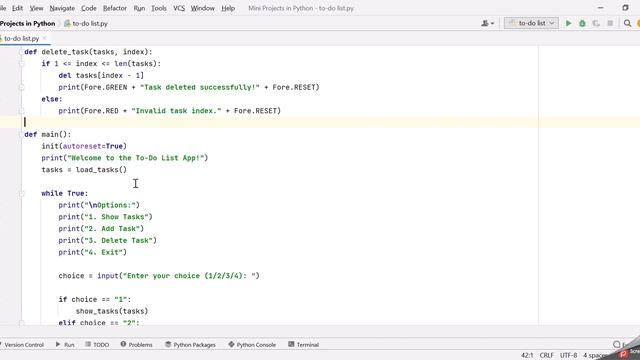
Task: Run the to-do list configuration
Action: (x=568, y=23)
